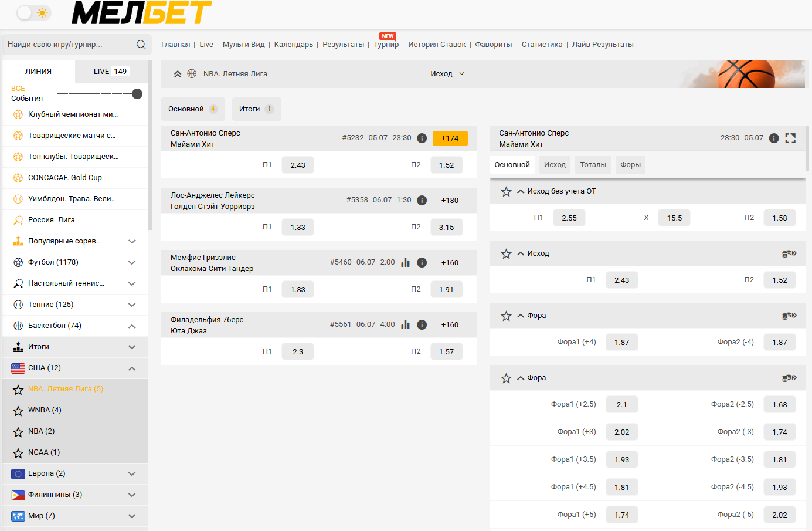Image resolution: width=812 pixels, height=531 pixels.
Task: Click the basketball globe icon in league header
Action: (192, 74)
